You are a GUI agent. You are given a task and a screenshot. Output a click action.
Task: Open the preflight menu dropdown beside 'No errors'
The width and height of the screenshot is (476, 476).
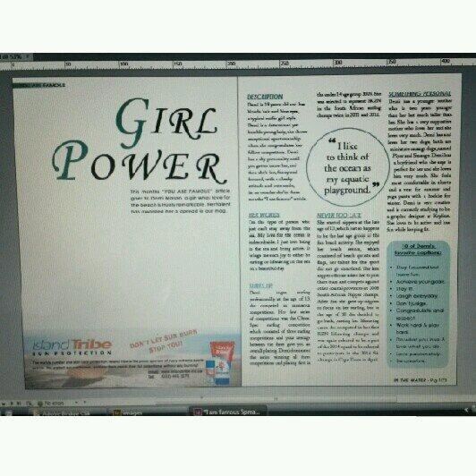[76, 403]
